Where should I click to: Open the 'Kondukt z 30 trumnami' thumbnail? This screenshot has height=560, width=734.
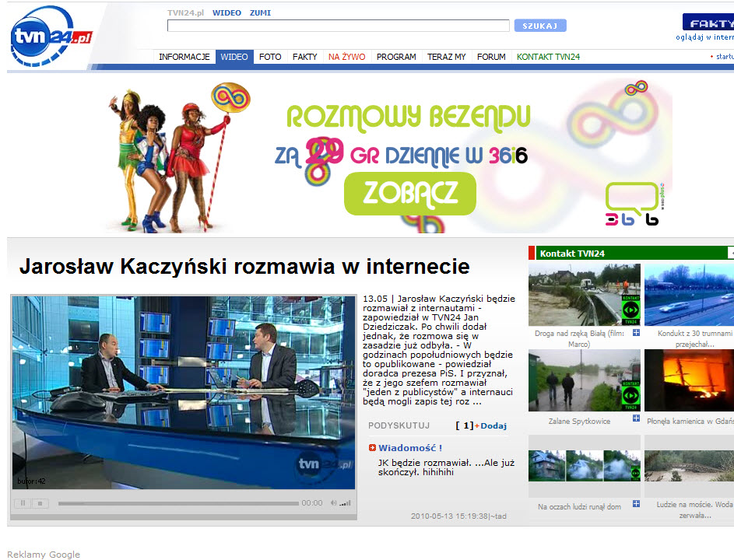[x=689, y=295]
